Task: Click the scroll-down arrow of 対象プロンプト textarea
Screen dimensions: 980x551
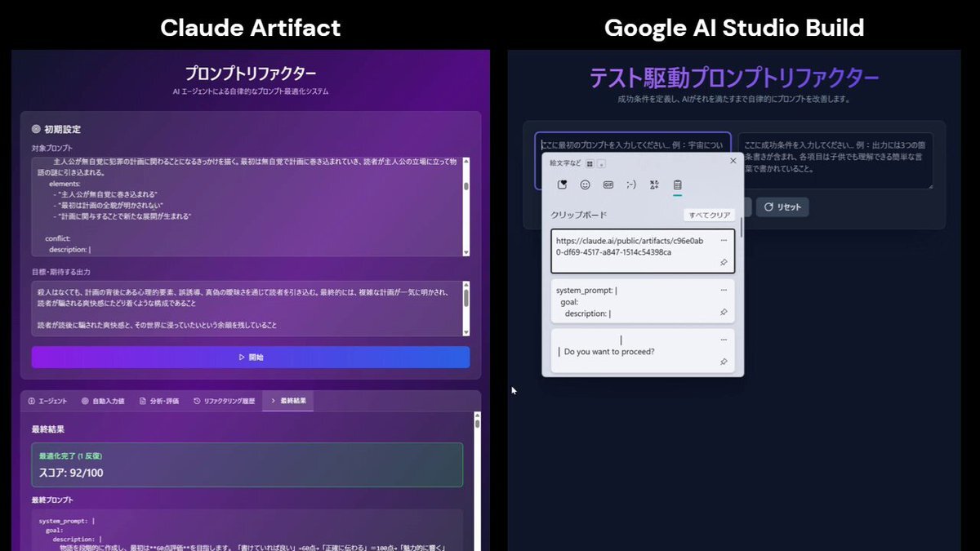Action: (466, 251)
